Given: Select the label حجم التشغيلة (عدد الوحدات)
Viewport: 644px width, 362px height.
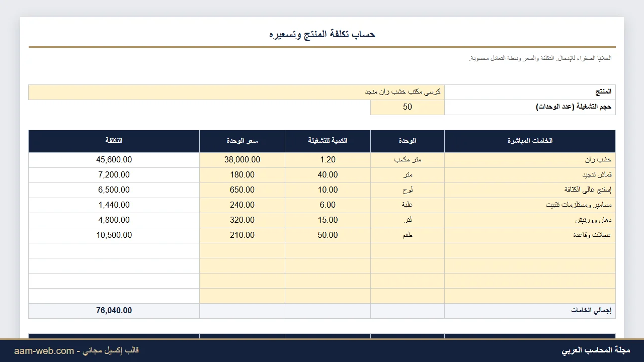Looking at the screenshot, I should coord(530,107).
